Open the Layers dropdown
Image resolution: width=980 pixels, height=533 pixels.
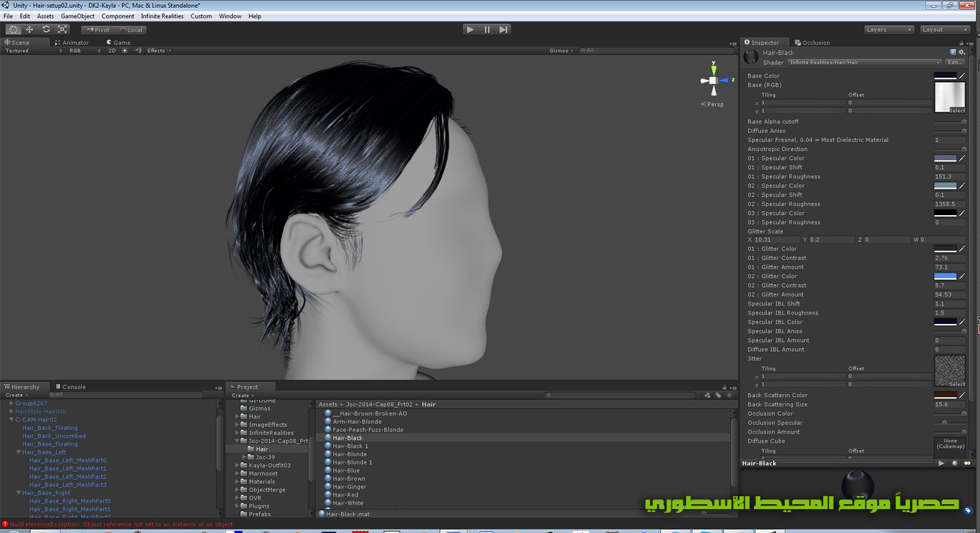(889, 29)
